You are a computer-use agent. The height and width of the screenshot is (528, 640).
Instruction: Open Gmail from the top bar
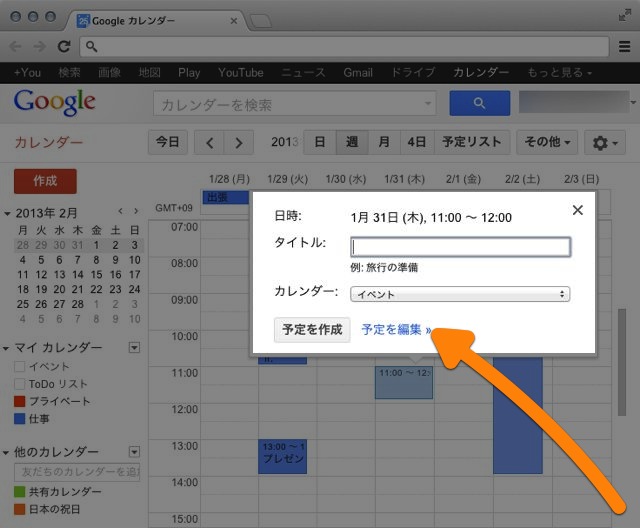pyautogui.click(x=358, y=73)
